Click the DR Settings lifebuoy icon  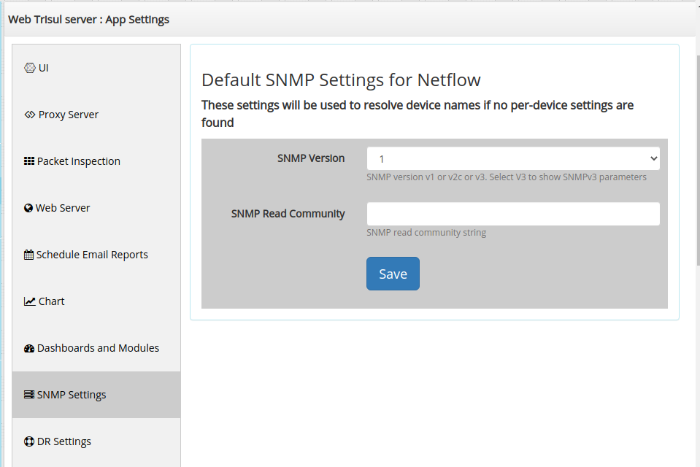(x=29, y=442)
